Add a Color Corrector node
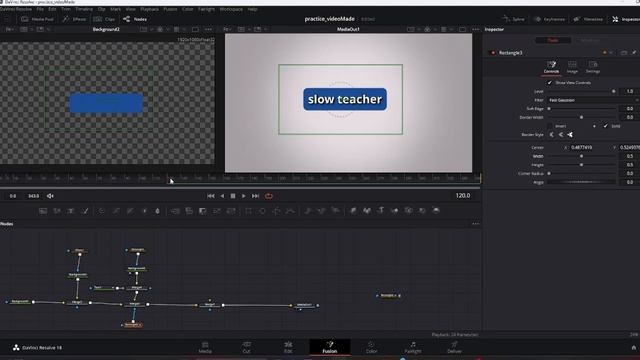Screen dimensions: 640x360 coord(102,211)
